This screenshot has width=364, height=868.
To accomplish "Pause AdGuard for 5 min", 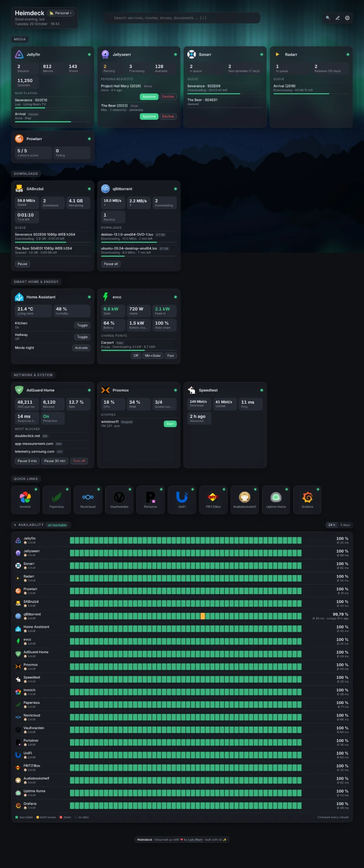I will coord(27,461).
